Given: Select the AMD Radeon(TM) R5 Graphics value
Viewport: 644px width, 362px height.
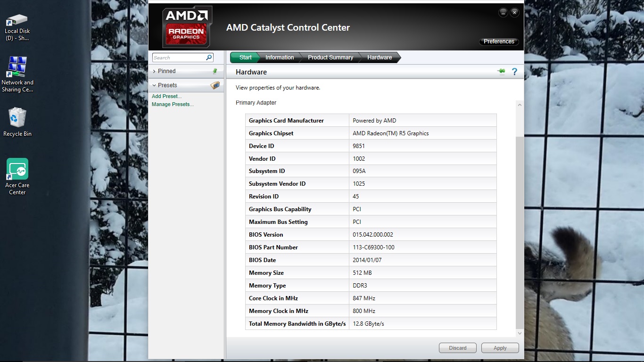Looking at the screenshot, I should 390,133.
